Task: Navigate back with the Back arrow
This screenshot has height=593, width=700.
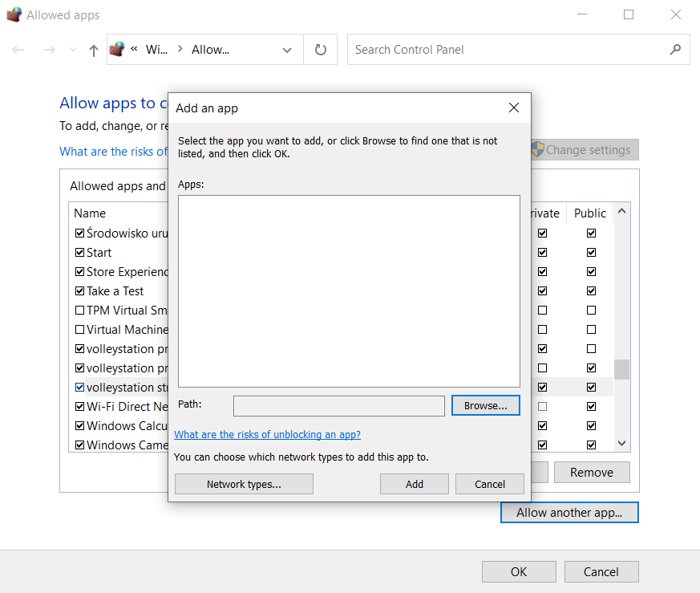Action: point(18,50)
